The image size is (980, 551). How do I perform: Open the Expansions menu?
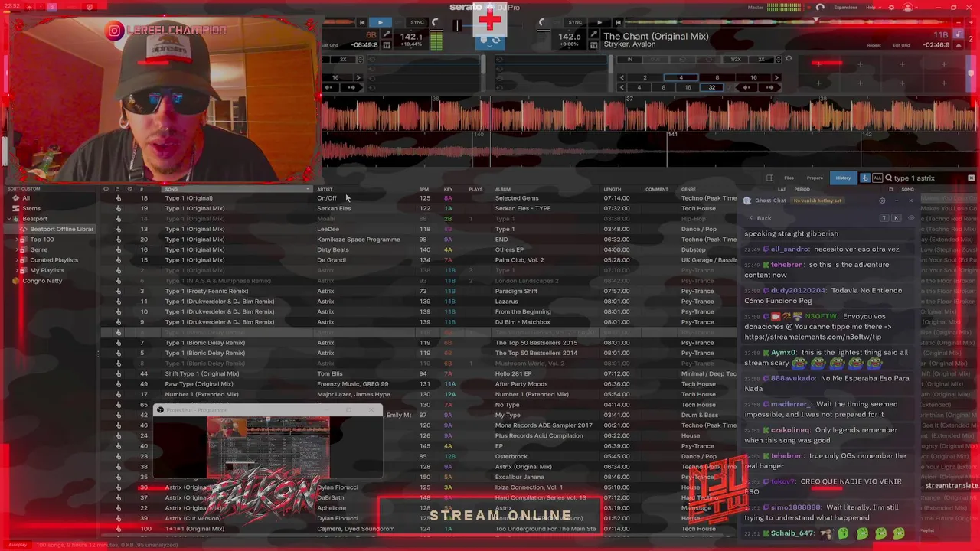846,7
